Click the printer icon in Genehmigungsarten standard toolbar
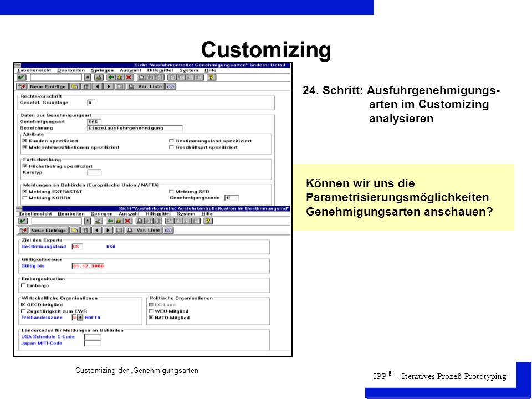Image resolution: width=532 pixels, height=399 pixels. [141, 78]
